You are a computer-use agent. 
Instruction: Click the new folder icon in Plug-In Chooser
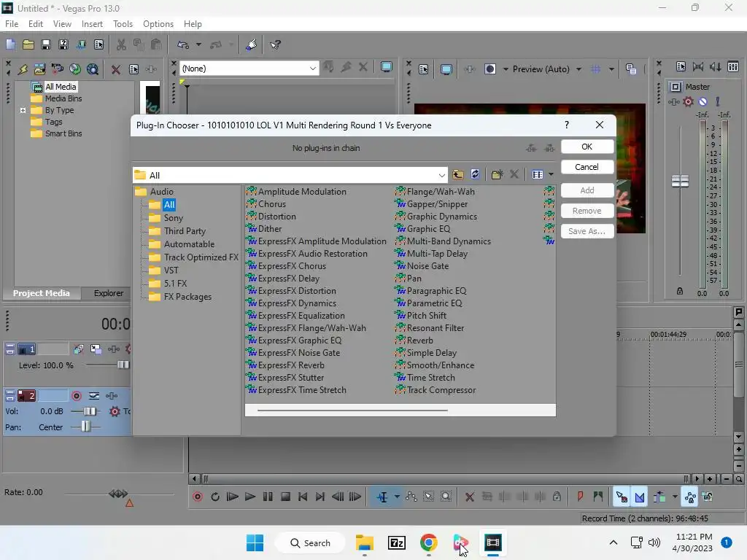click(x=497, y=174)
